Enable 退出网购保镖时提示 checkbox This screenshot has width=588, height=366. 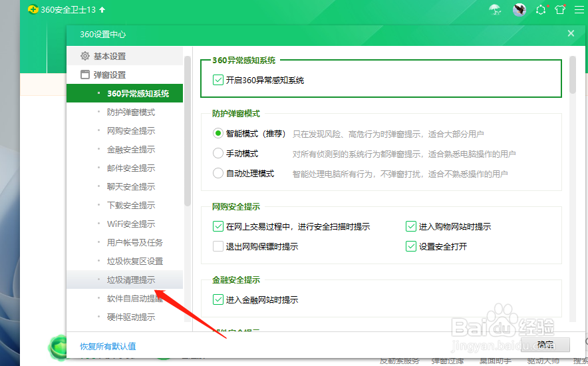tap(218, 246)
